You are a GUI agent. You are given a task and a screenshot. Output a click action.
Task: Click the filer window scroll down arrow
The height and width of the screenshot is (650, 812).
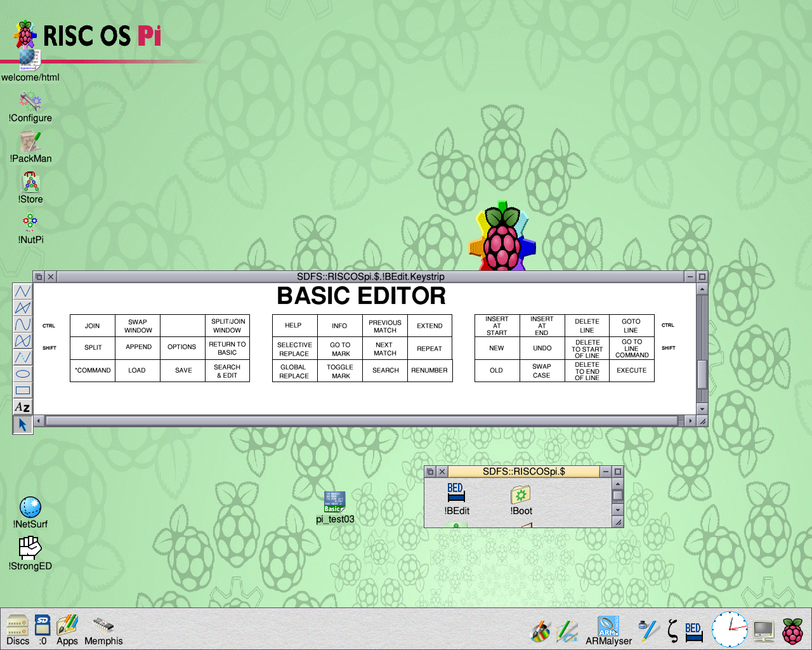click(x=617, y=510)
